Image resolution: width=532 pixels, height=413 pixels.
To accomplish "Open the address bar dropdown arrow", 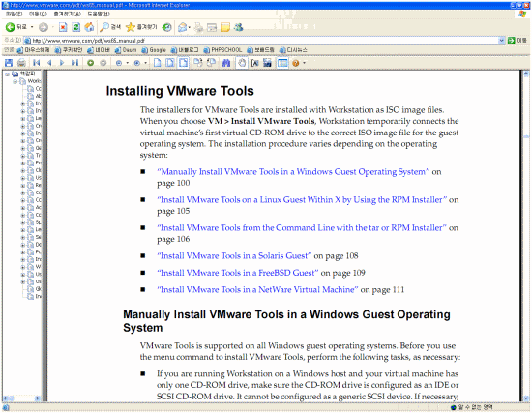I will coord(501,41).
